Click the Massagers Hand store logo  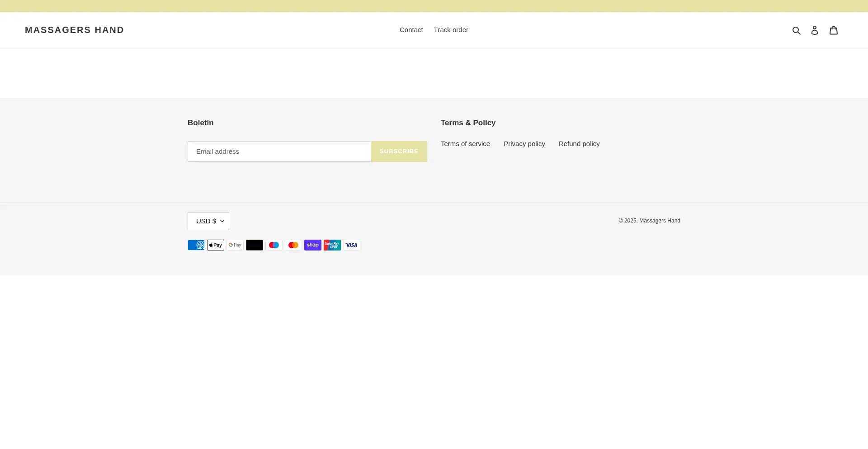75,30
